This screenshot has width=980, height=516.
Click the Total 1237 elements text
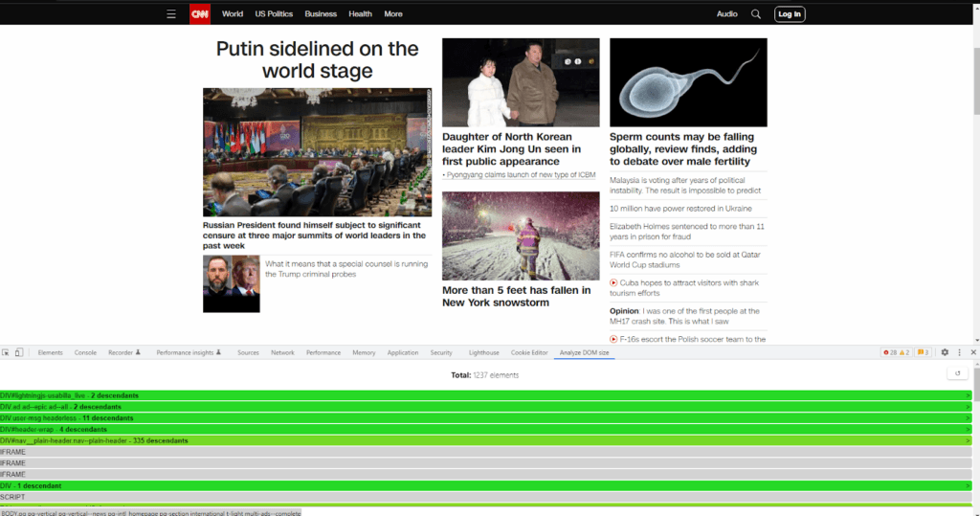pos(485,375)
